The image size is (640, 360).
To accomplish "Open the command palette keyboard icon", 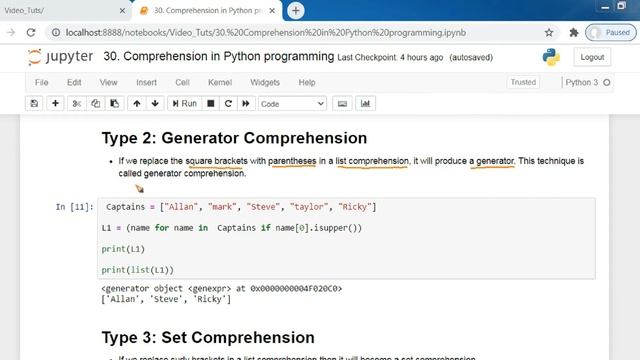I will [342, 104].
